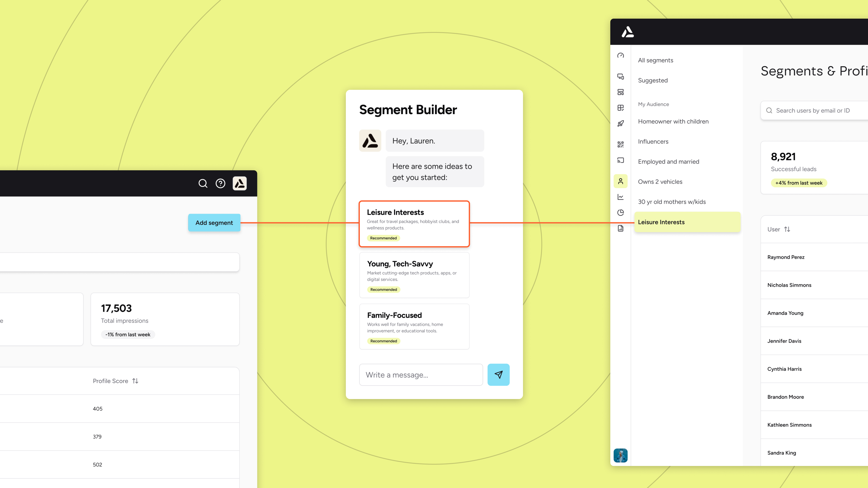
Task: Open the rocket launch sidebar icon
Action: [x=620, y=124]
